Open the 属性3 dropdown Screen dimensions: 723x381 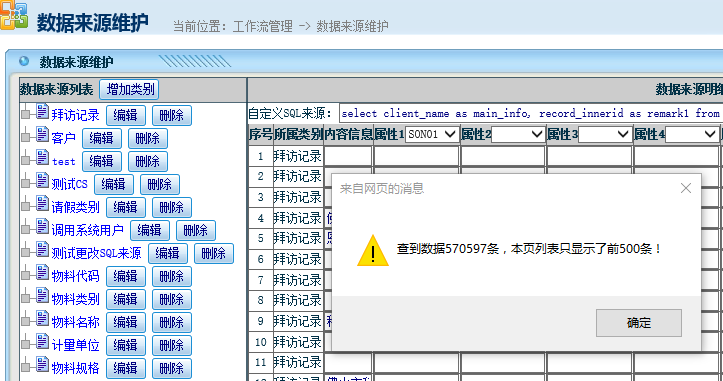[604, 134]
